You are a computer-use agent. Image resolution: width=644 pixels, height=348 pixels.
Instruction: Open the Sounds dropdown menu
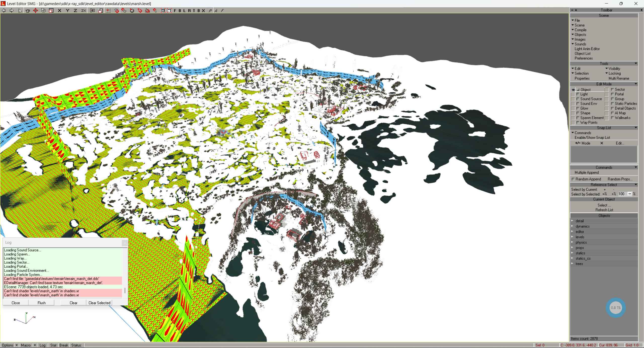(579, 44)
